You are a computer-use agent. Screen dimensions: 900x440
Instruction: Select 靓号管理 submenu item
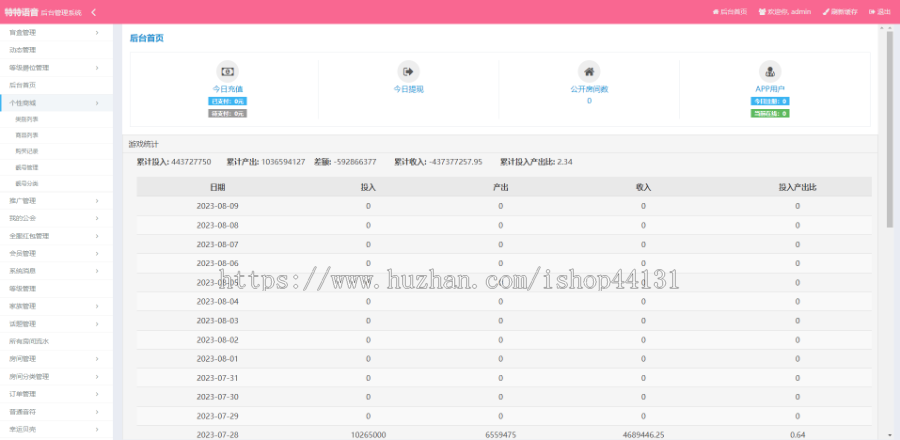[x=27, y=168]
